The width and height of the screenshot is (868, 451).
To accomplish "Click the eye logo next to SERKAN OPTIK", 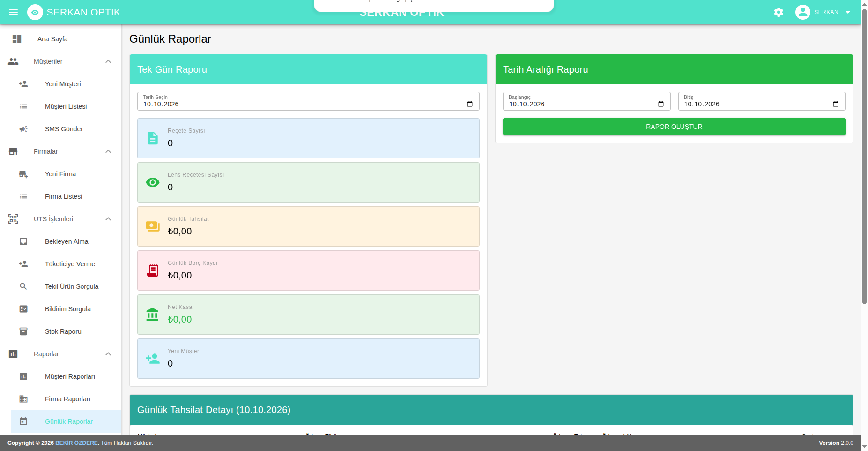I will click(35, 12).
